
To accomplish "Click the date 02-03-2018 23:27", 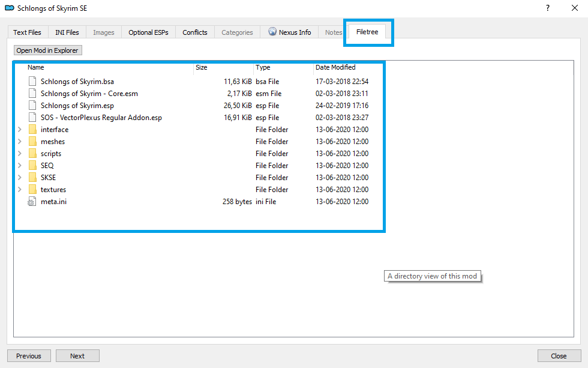I will pyautogui.click(x=342, y=118).
